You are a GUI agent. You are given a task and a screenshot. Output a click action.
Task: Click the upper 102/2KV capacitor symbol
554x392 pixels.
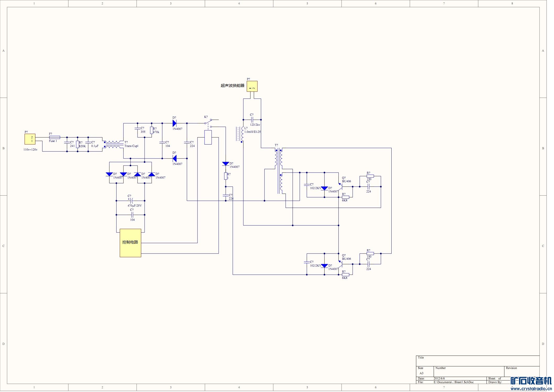(307, 185)
